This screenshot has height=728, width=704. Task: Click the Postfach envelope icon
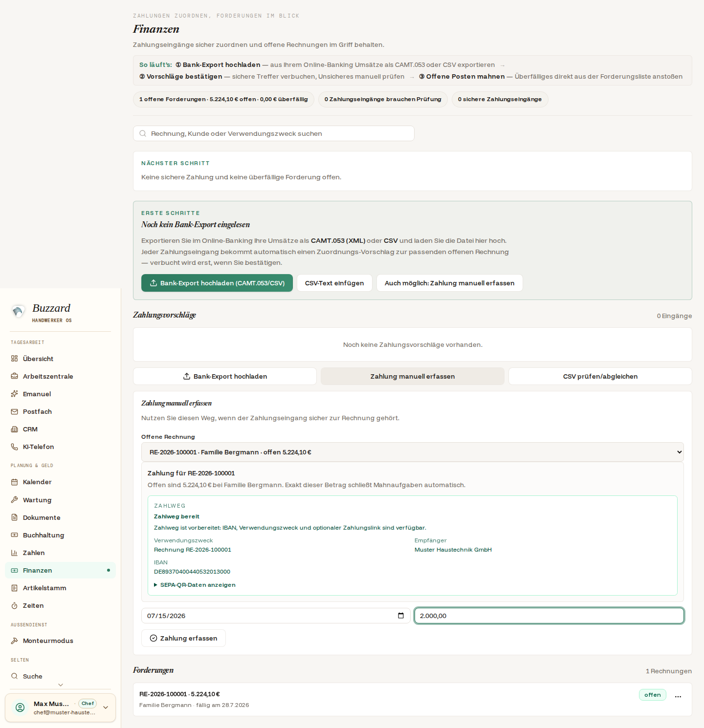pyautogui.click(x=14, y=411)
